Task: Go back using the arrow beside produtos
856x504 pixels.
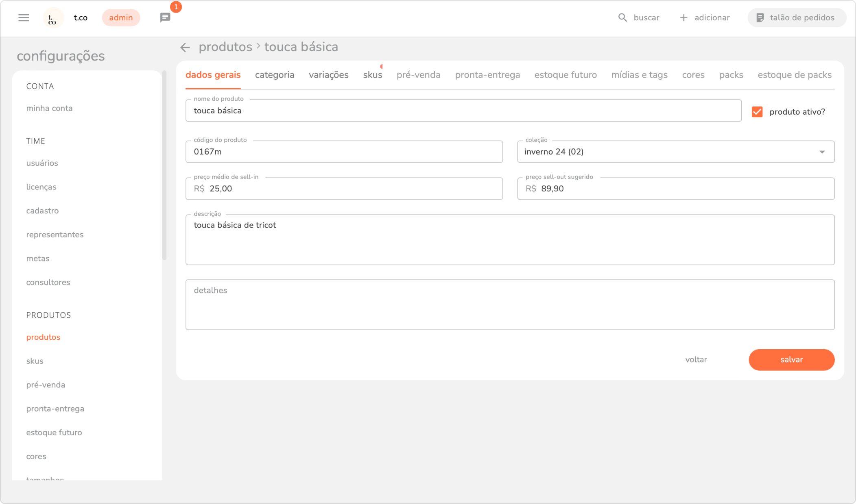Action: pyautogui.click(x=185, y=48)
